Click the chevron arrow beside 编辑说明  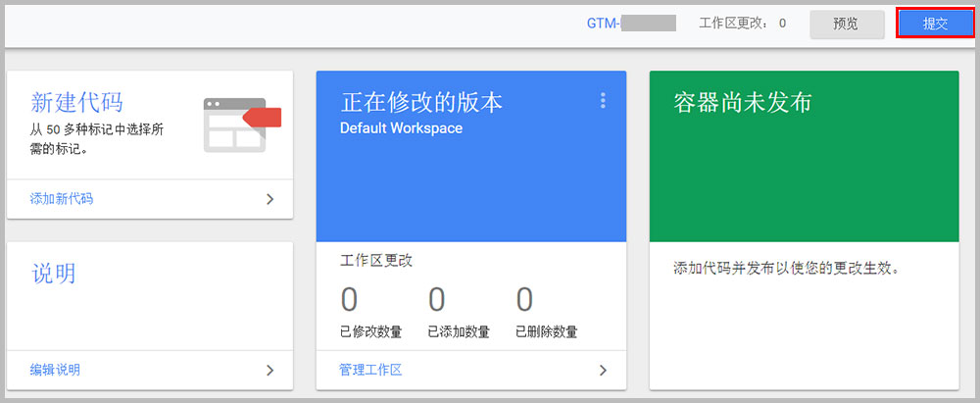[270, 370]
